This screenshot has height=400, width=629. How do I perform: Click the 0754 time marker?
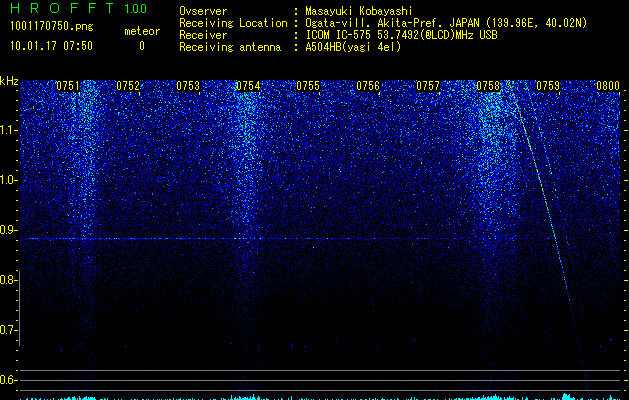click(248, 86)
